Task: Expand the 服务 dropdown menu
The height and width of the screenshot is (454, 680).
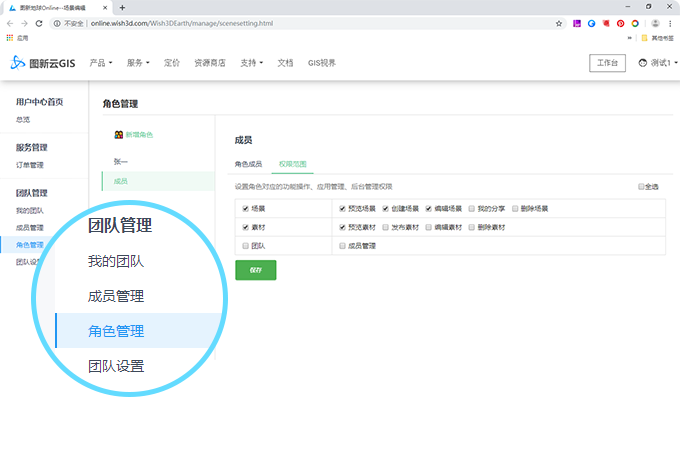Action: 138,63
